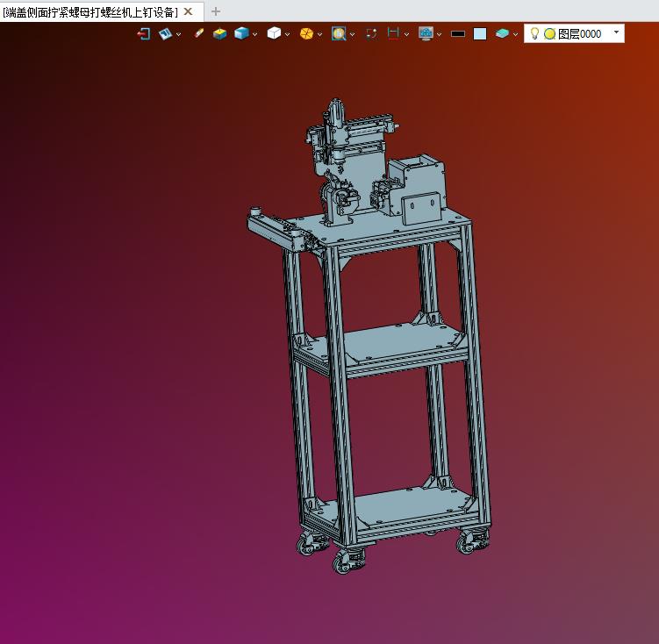Click the monitor display settings icon
Viewport: 659px width, 644px height.
coord(426,33)
